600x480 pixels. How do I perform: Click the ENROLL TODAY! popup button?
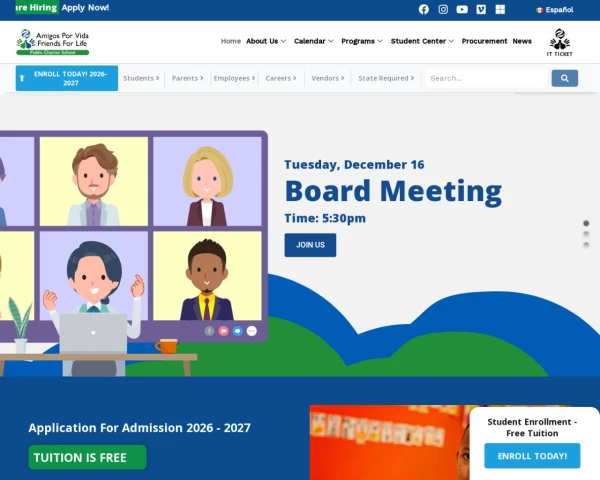click(532, 456)
